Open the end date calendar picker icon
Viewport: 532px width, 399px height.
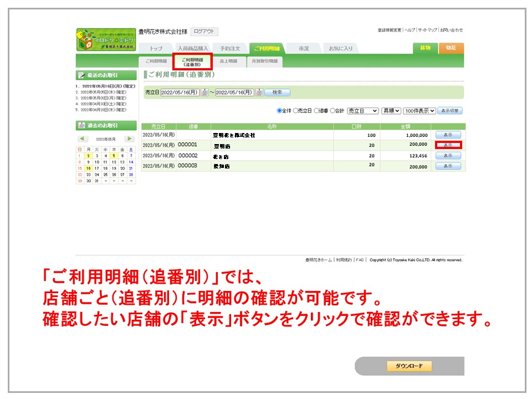259,93
